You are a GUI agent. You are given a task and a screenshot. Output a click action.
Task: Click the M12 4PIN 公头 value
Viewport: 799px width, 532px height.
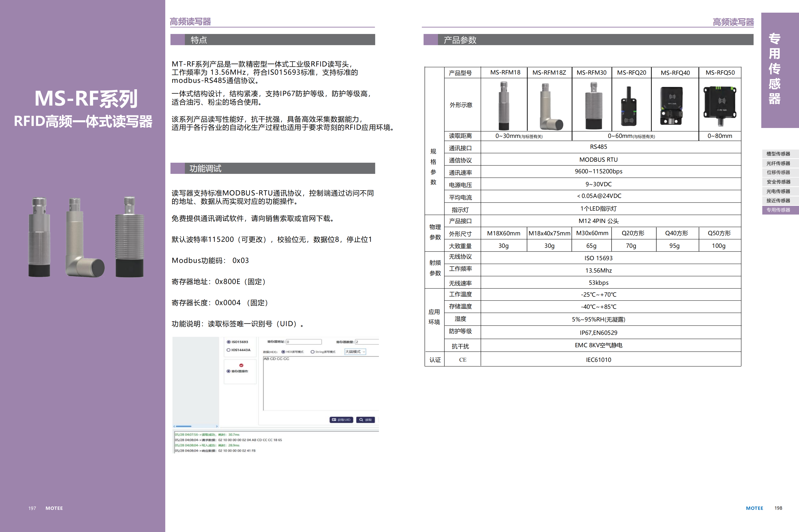599,221
